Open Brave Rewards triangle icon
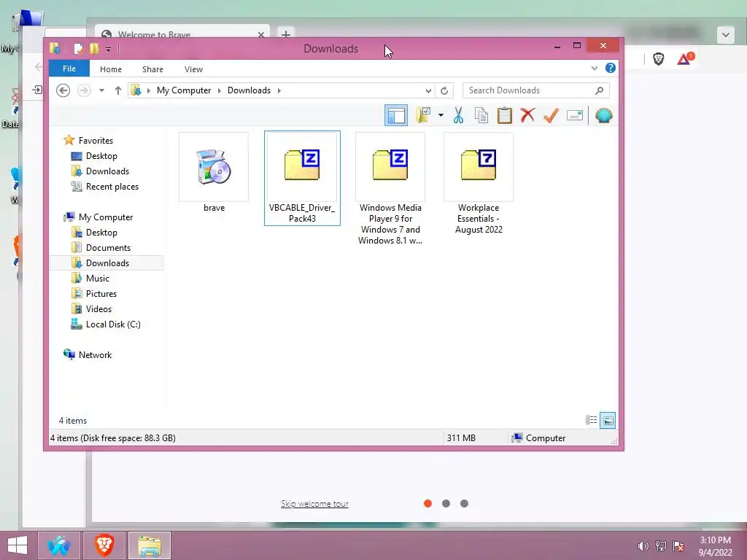Screen dimensions: 747x560 [x=684, y=58]
